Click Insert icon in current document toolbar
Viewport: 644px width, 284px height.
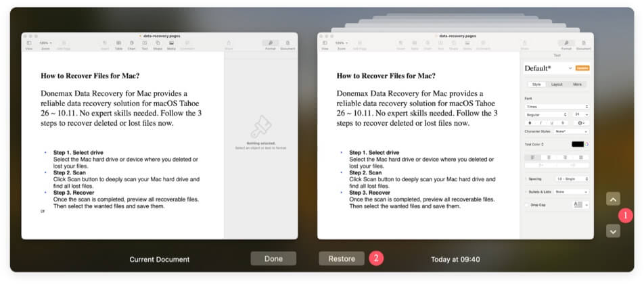105,43
